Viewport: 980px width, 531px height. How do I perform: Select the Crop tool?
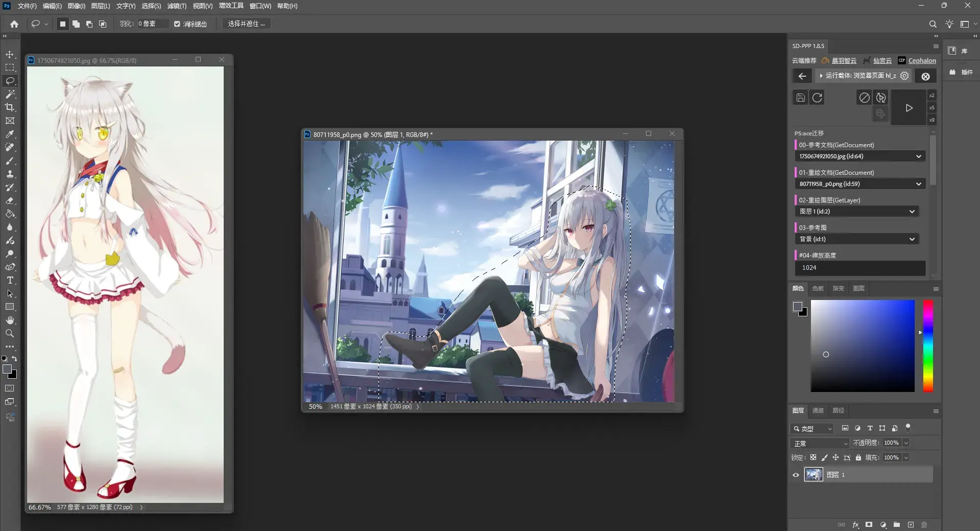(10, 107)
